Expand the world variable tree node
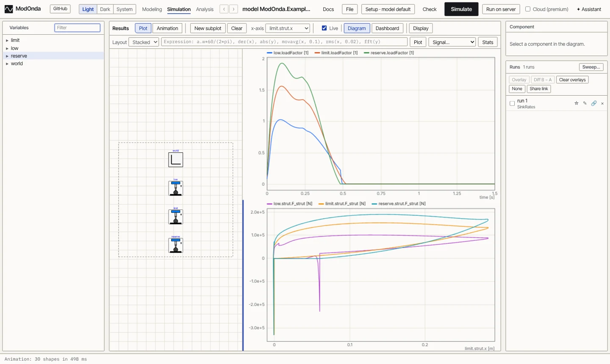The height and width of the screenshot is (364, 610). [x=7, y=63]
